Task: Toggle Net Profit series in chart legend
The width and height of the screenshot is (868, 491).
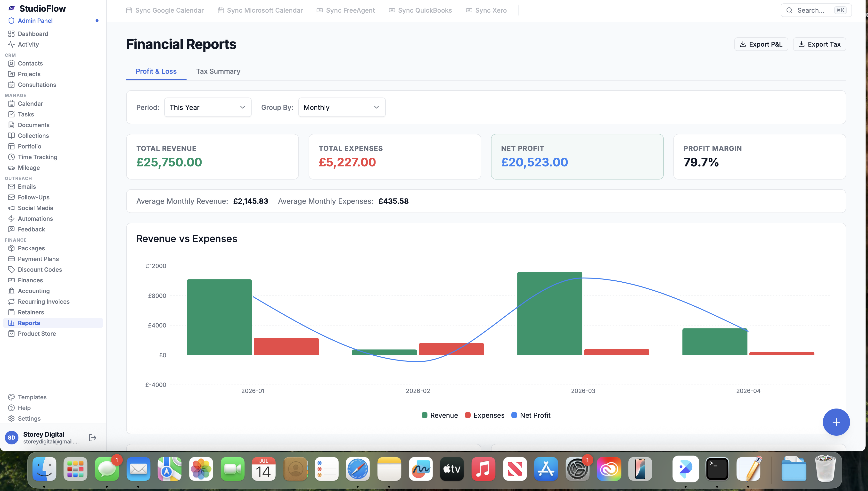Action: (531, 416)
